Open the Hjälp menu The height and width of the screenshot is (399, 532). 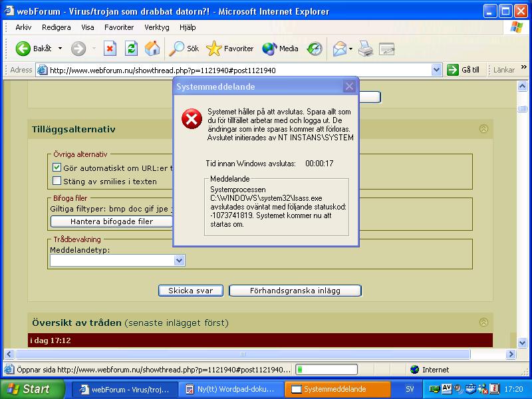[188, 27]
